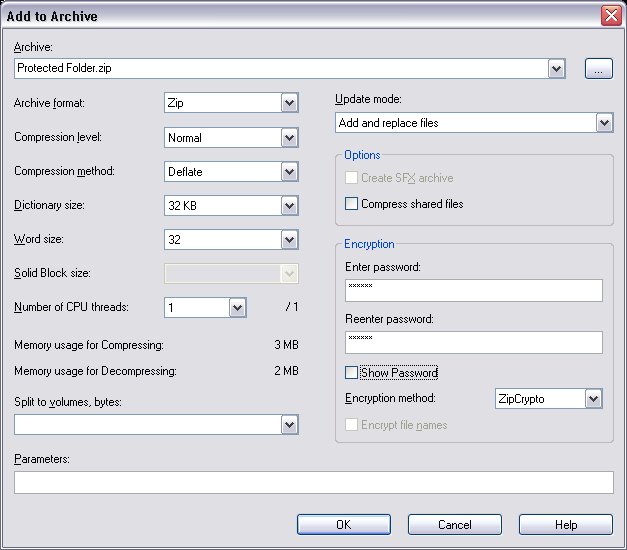Click the 'Update mode:' label
The width and height of the screenshot is (627, 550).
coord(368,99)
